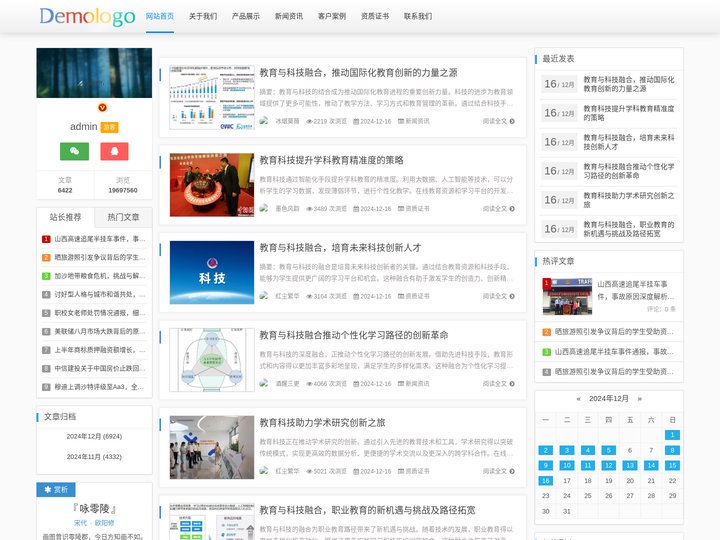720x540 pixels.
Task: Click green number 3 badge for 加沙地带 item
Action: [x=46, y=276]
